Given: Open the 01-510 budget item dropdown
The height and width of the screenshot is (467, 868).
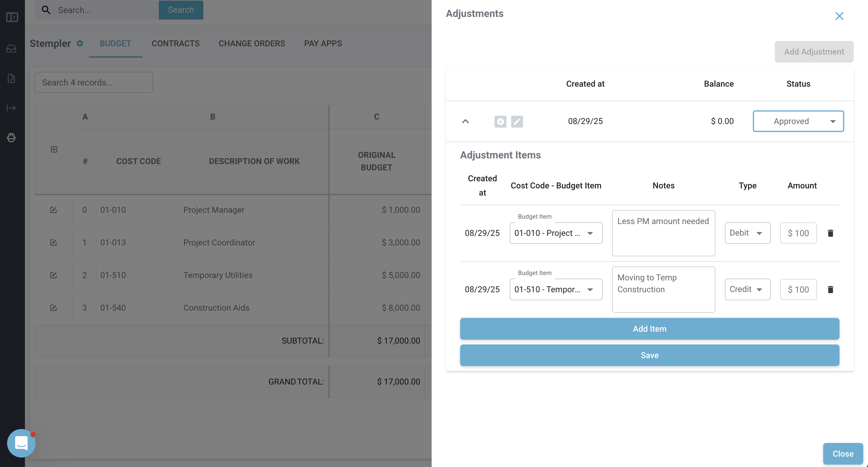Looking at the screenshot, I should [556, 289].
